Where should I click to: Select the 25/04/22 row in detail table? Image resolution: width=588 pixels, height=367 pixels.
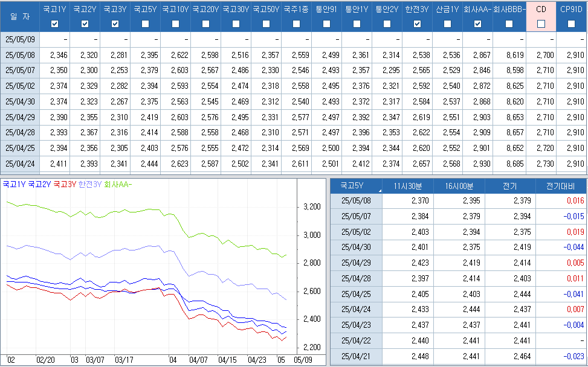(x=356, y=340)
